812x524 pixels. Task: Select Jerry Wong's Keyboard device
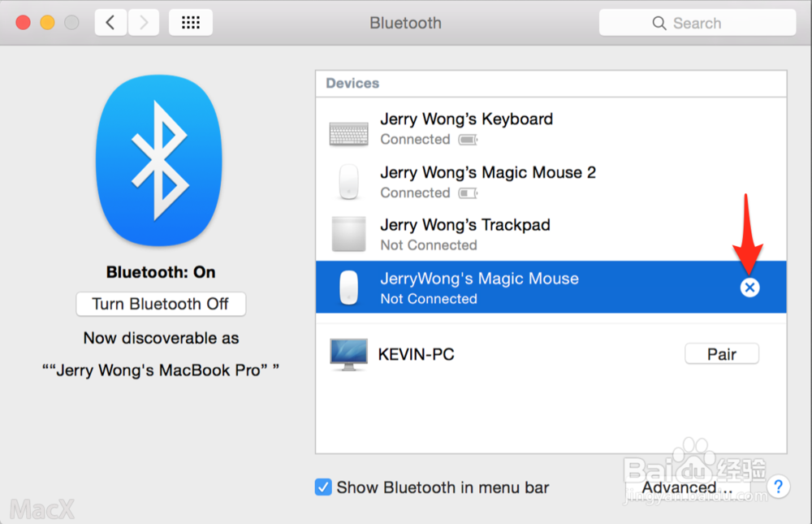(551, 128)
